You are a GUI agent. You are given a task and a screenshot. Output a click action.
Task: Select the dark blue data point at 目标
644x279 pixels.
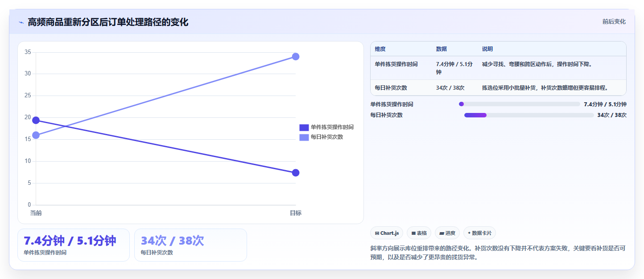coord(295,173)
